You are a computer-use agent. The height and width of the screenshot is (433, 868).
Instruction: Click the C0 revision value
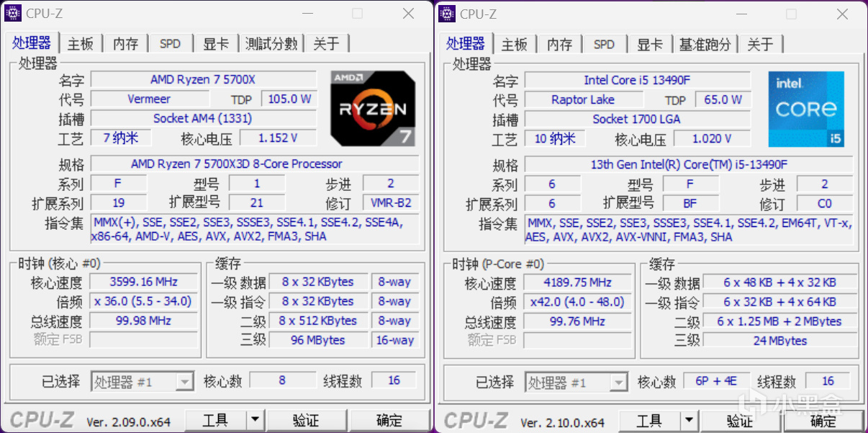point(825,203)
